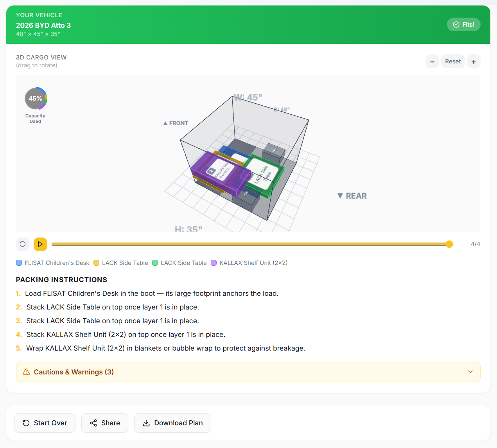Click the purple KALLAX Shelf Unit swatch

(214, 263)
